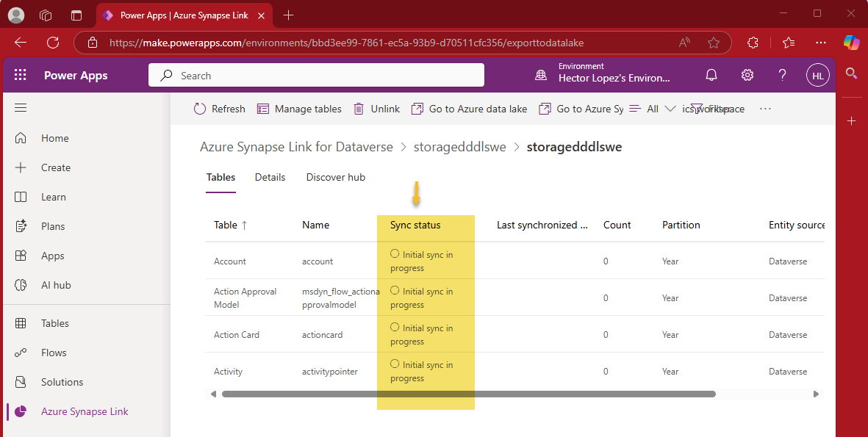
Task: Click the Azure Synapse Link for Dataverse breadcrumb
Action: 296,146
